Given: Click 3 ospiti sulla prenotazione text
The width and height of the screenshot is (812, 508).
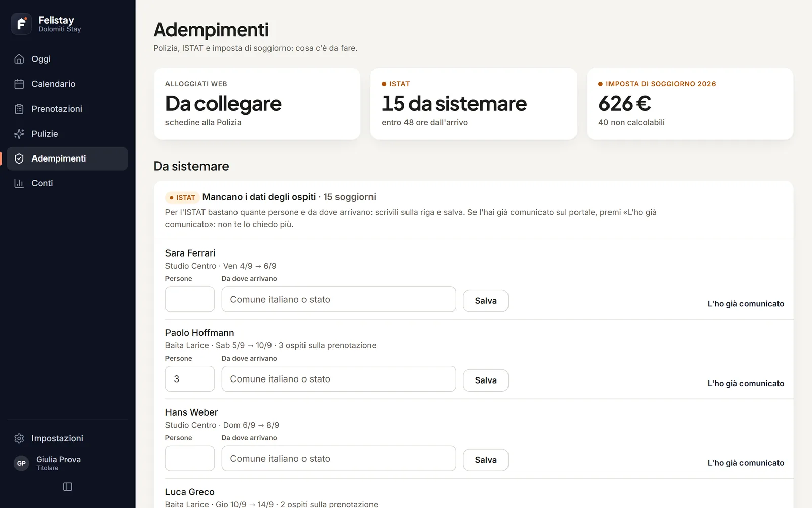Looking at the screenshot, I should click(x=327, y=345).
